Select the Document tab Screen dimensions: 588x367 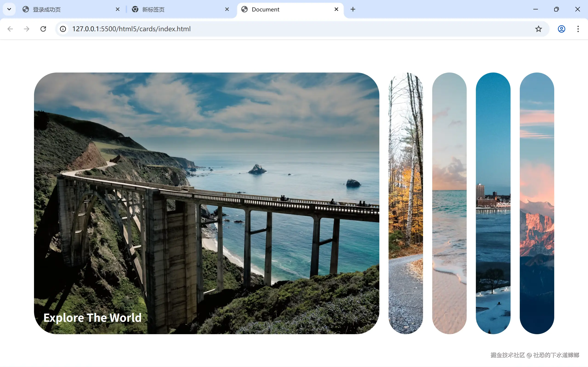tap(287, 9)
